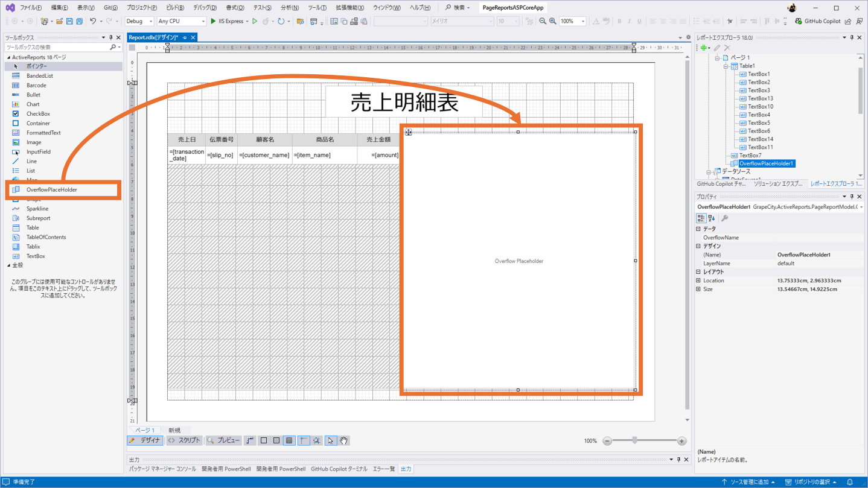Choose the OverflowPlaceHolder toolbox item

[x=51, y=189]
